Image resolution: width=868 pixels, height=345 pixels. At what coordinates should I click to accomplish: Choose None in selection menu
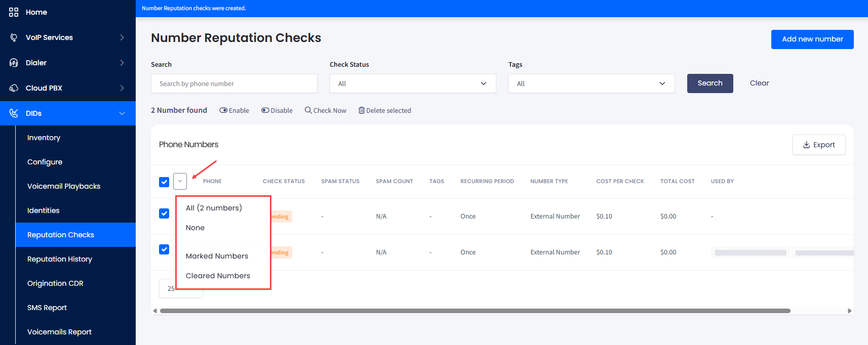click(x=195, y=228)
